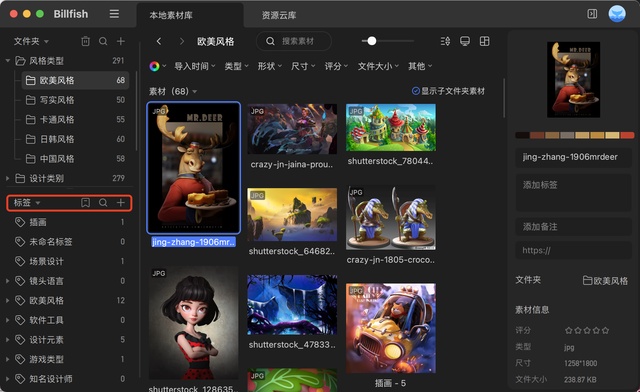Add a new folder with plus icon
This screenshot has height=392, width=640.
click(121, 41)
